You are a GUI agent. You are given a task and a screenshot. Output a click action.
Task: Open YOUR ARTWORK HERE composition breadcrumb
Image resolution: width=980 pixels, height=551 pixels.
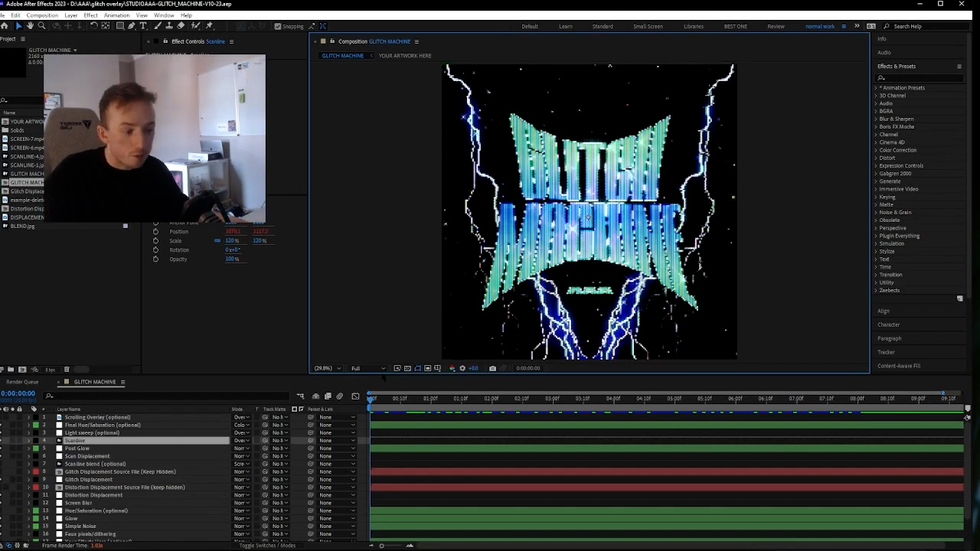coord(404,56)
